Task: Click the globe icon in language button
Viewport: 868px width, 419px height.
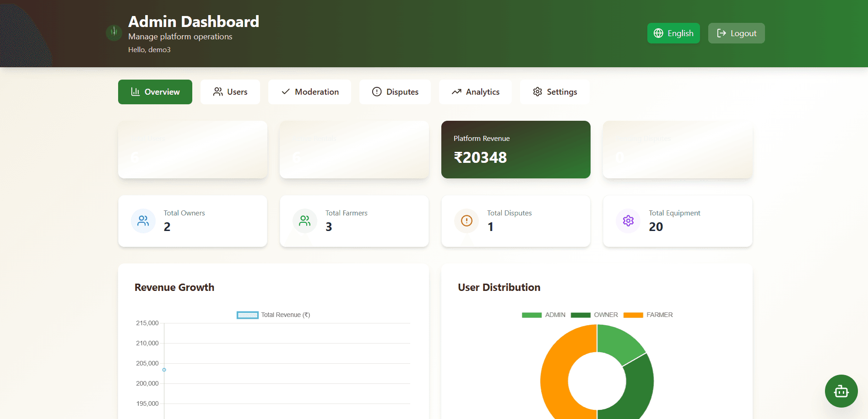Action: tap(658, 33)
